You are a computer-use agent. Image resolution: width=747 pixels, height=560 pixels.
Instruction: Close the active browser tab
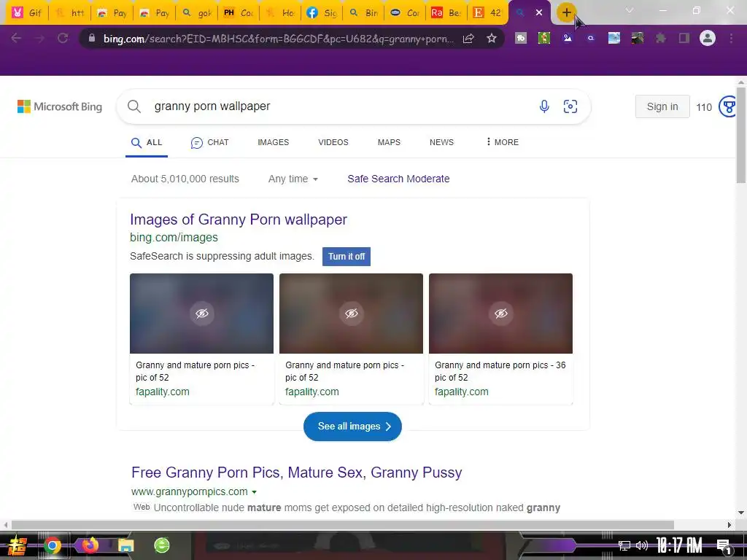coord(539,12)
